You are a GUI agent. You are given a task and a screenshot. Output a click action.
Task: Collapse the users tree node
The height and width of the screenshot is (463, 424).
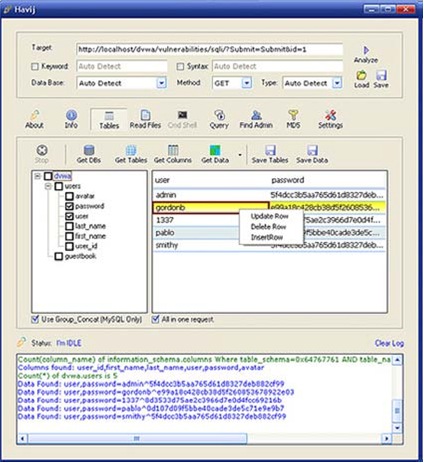(48, 186)
